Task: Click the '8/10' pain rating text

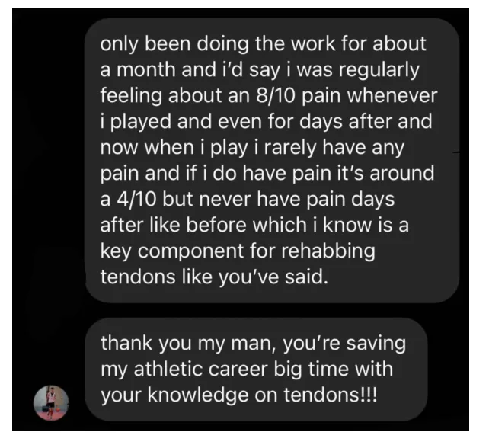Action: point(276,95)
